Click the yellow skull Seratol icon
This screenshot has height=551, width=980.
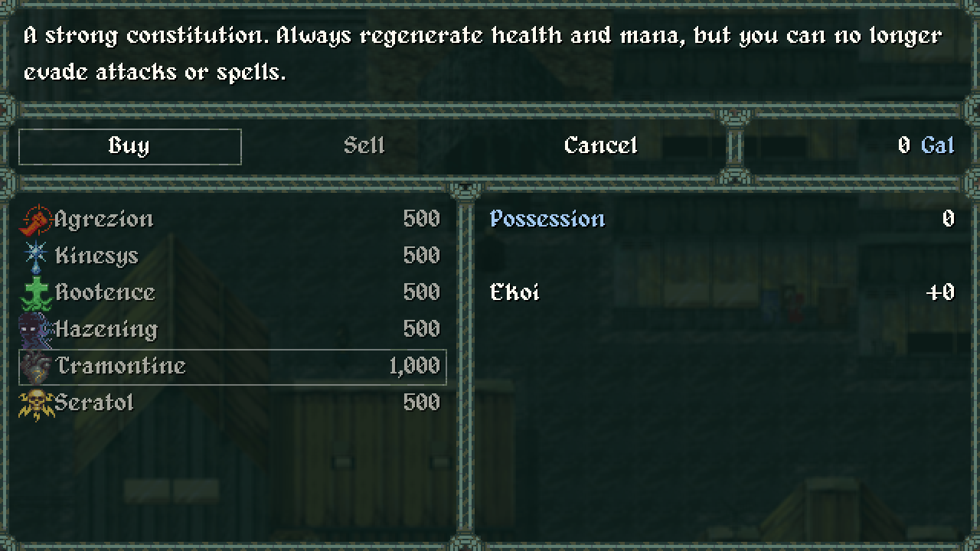pyautogui.click(x=35, y=403)
